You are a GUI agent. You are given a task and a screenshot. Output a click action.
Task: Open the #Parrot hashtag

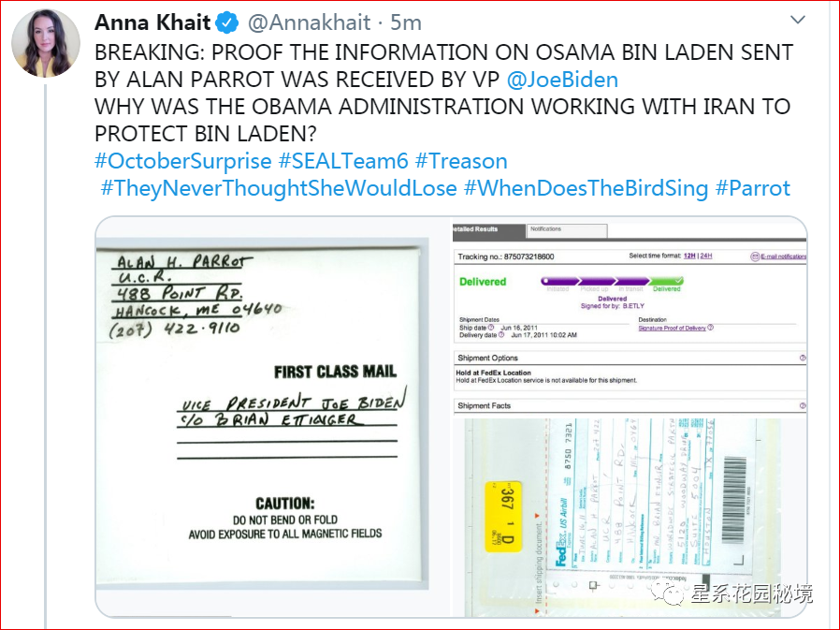coord(753,188)
